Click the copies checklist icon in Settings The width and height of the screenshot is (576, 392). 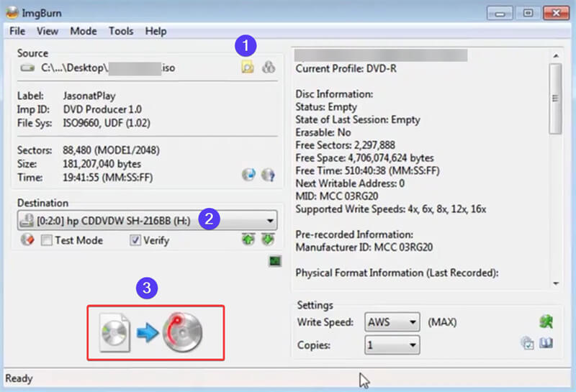(x=528, y=344)
